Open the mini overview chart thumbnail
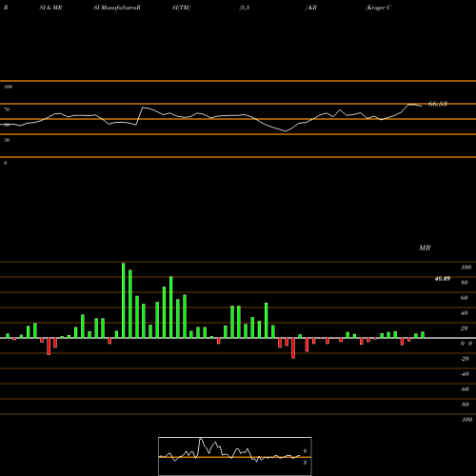This screenshot has width=476, height=476. [x=235, y=456]
